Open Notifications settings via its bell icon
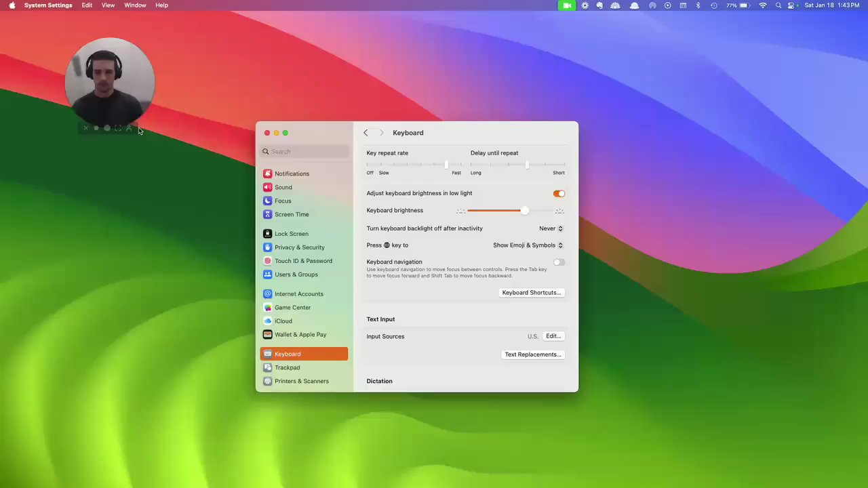The height and width of the screenshot is (488, 868). pos(268,174)
